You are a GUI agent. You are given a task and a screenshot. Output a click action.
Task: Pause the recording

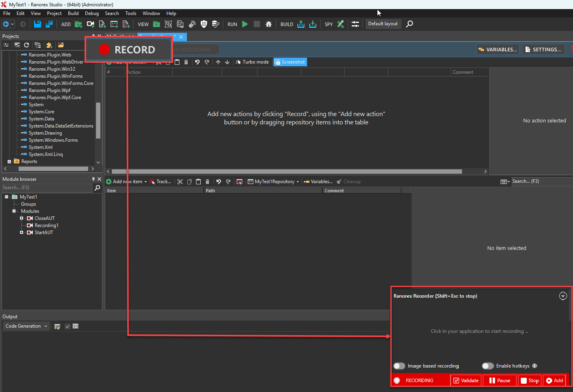tap(500, 381)
